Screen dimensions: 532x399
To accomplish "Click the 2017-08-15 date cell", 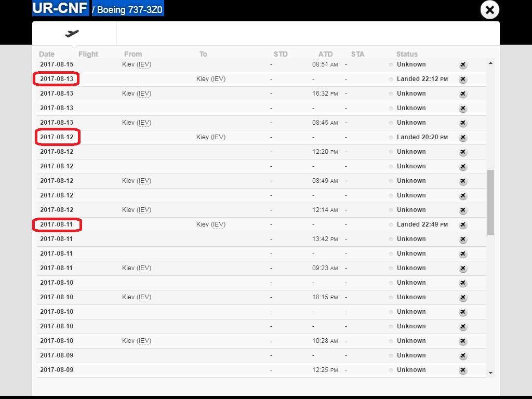I will pyautogui.click(x=57, y=64).
